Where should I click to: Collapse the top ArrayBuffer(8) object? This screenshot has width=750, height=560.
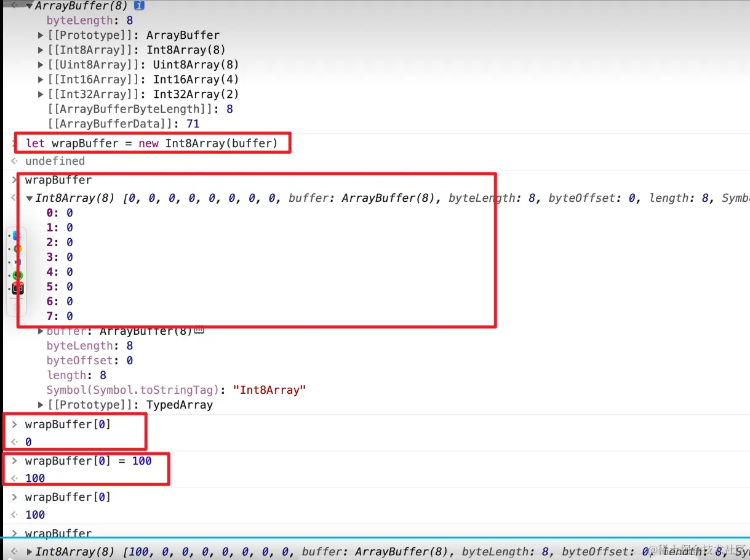pyautogui.click(x=30, y=6)
